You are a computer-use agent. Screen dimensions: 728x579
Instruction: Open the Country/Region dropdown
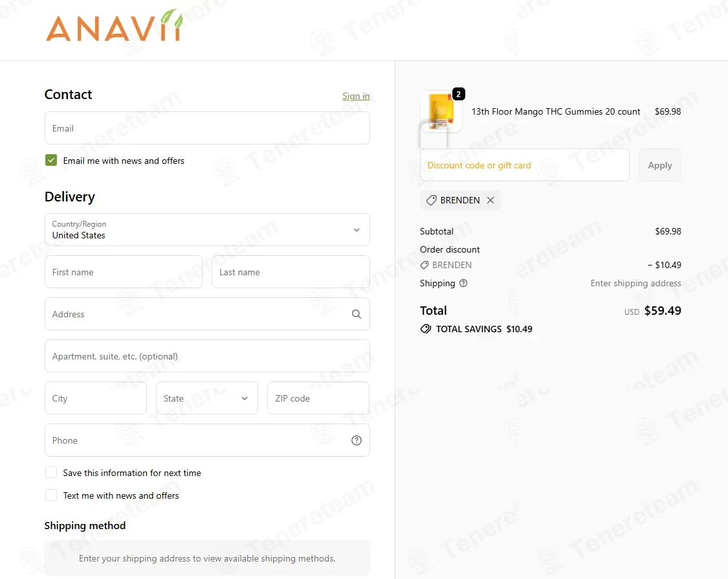pos(207,229)
